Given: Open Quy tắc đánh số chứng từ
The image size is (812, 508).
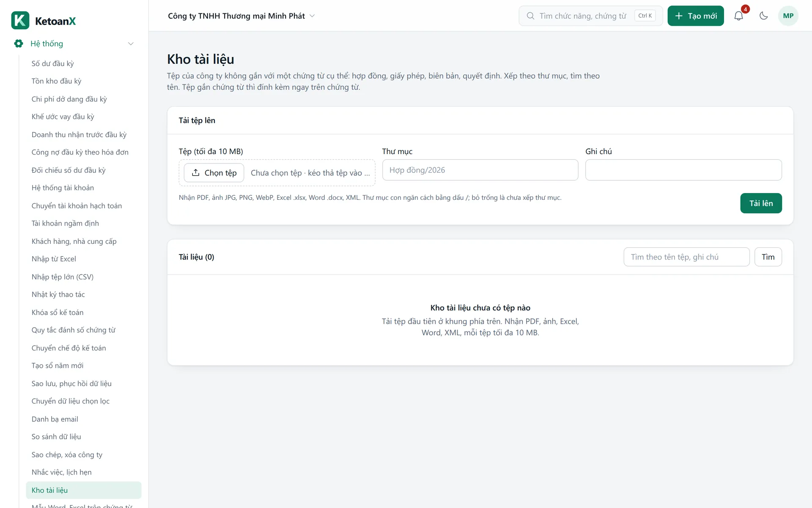Looking at the screenshot, I should pos(84,330).
